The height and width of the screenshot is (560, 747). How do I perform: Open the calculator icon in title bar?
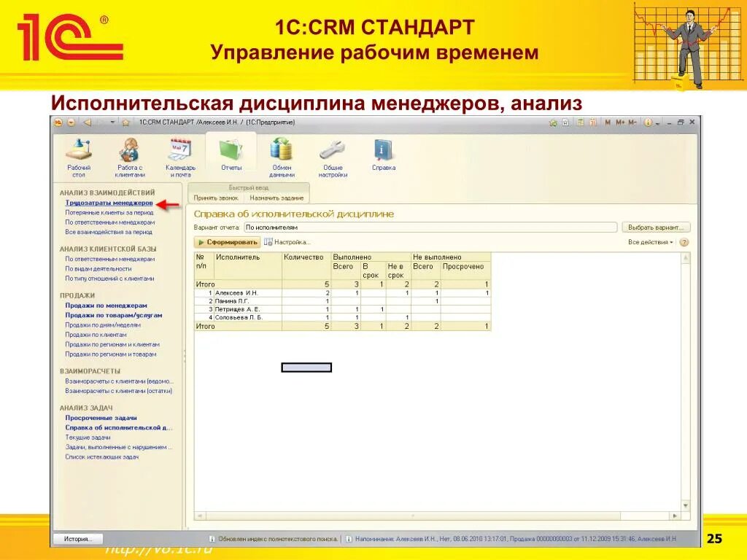tap(580, 122)
